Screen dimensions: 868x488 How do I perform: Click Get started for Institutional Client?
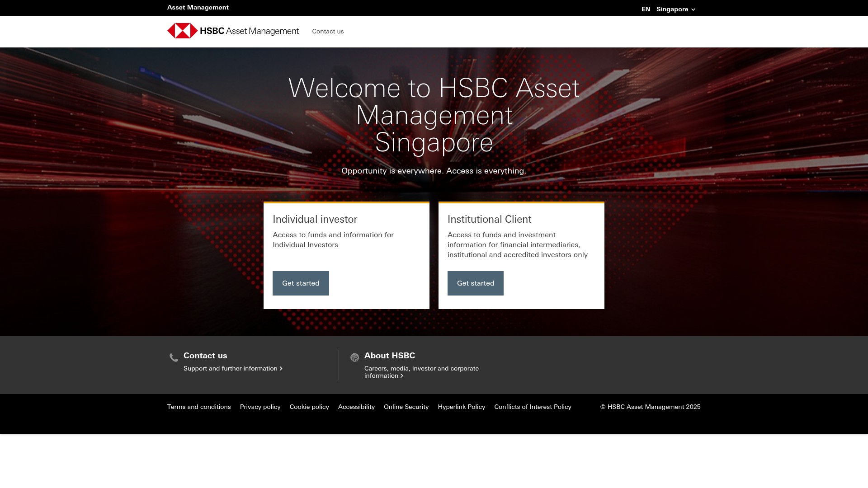(476, 283)
